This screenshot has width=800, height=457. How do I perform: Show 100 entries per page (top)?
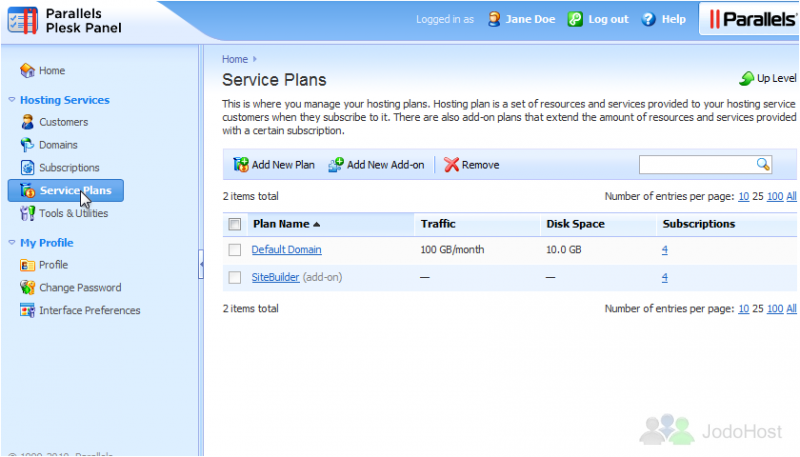(x=774, y=196)
